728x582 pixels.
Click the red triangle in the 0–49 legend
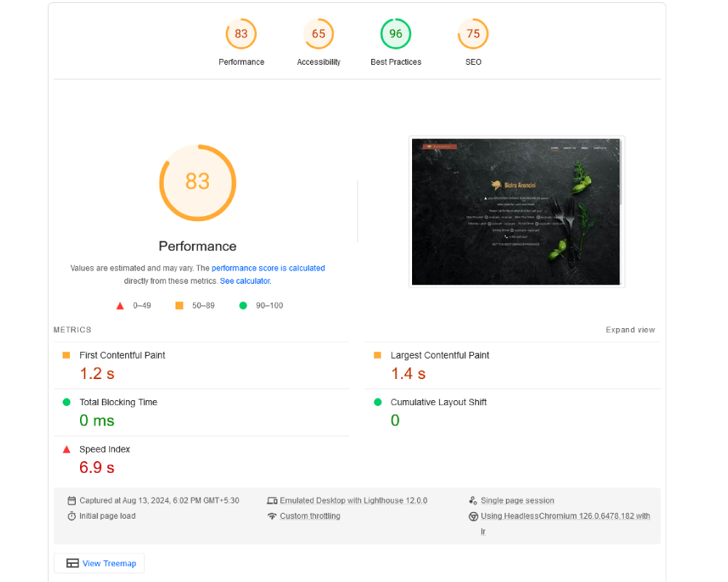point(120,306)
